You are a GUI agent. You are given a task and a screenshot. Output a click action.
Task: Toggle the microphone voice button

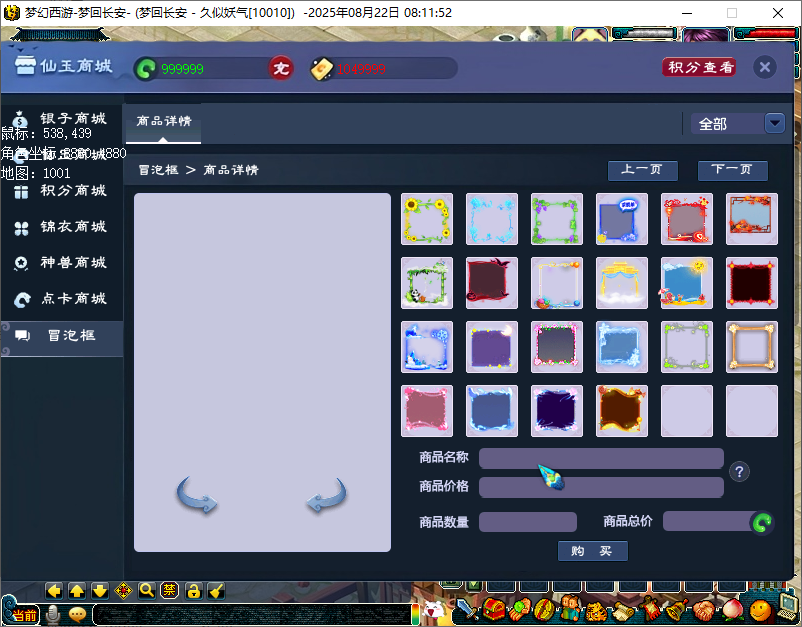point(52,614)
